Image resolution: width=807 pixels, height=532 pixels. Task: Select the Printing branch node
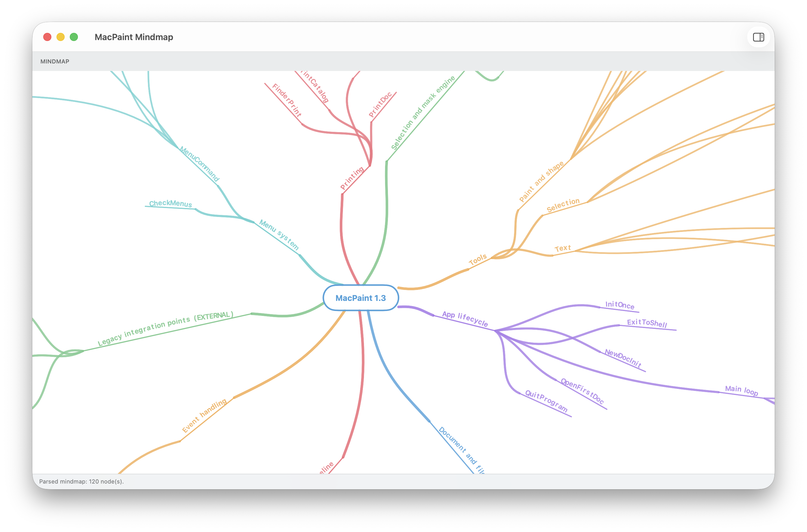[352, 178]
